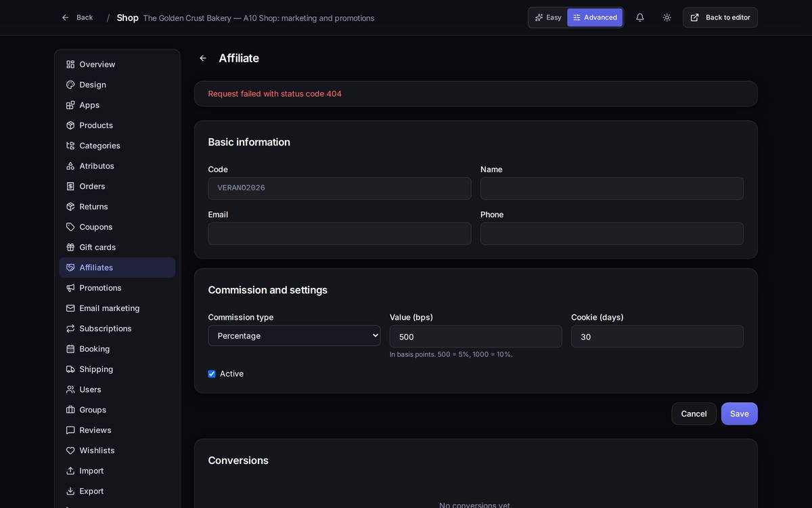The image size is (812, 508).
Task: Select Atributos in the sidebar
Action: click(x=117, y=166)
